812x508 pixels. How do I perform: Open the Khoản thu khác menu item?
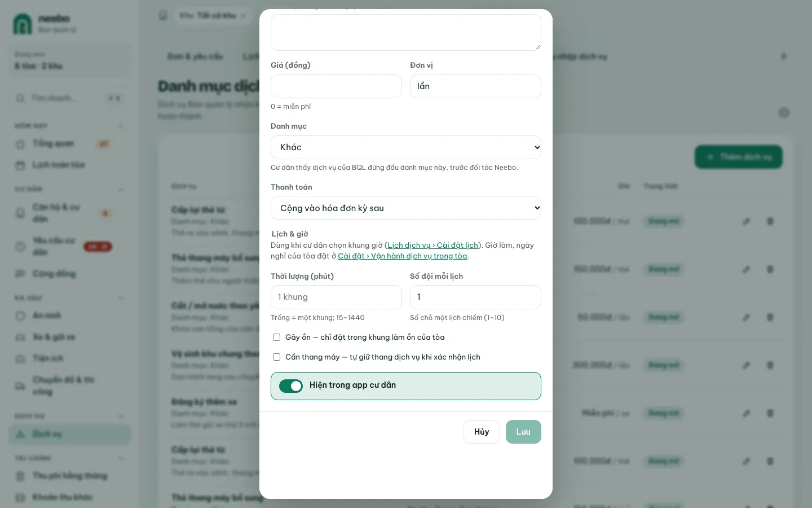pos(70,497)
